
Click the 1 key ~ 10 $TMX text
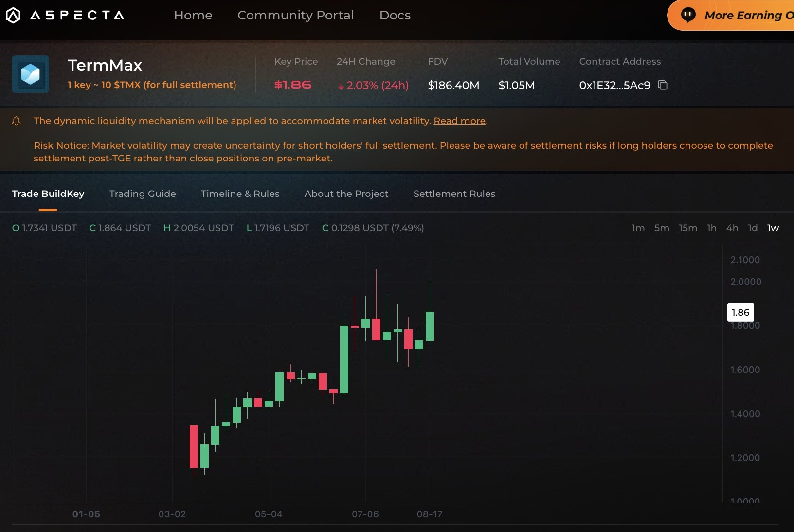(x=152, y=85)
